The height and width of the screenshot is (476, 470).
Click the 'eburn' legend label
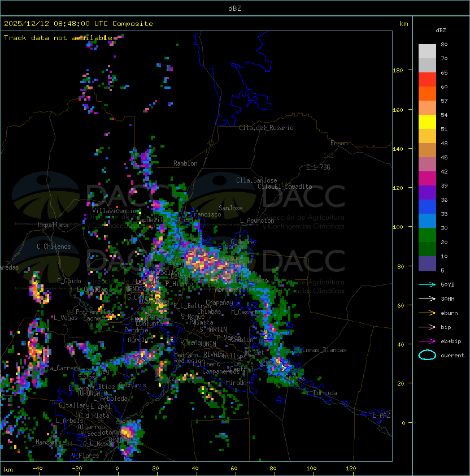click(x=449, y=313)
